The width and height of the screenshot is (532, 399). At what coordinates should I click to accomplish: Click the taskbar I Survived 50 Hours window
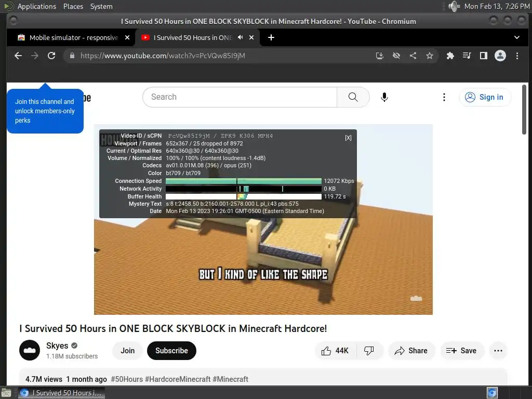(61, 393)
